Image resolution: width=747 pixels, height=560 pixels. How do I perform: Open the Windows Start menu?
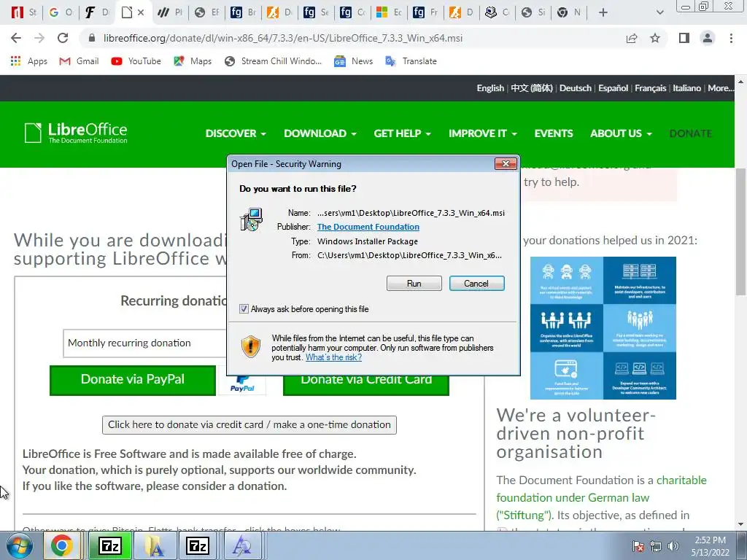(x=19, y=545)
